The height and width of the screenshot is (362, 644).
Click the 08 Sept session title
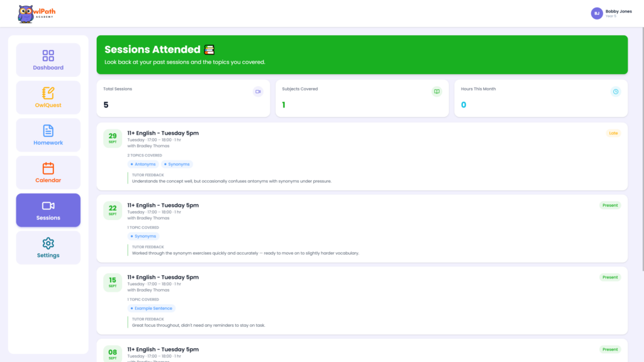click(x=163, y=349)
